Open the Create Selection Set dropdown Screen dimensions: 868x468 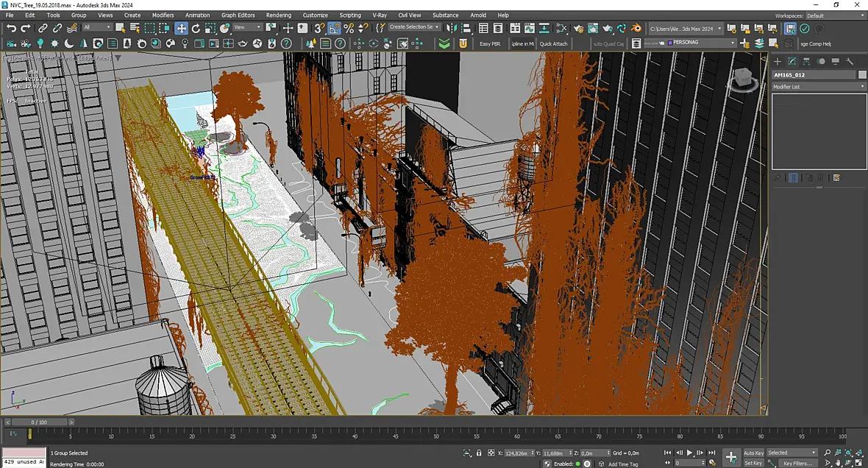point(413,27)
